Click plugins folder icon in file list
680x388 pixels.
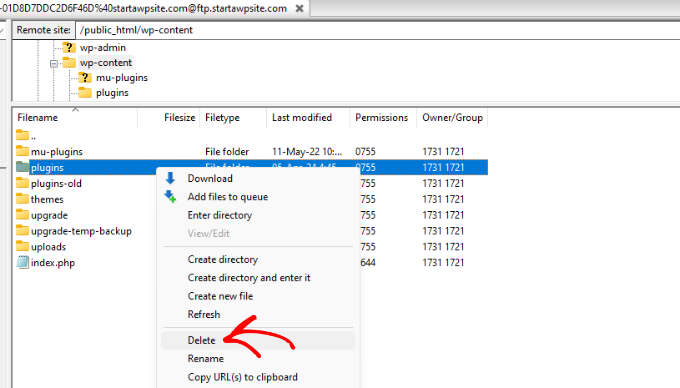(x=22, y=167)
